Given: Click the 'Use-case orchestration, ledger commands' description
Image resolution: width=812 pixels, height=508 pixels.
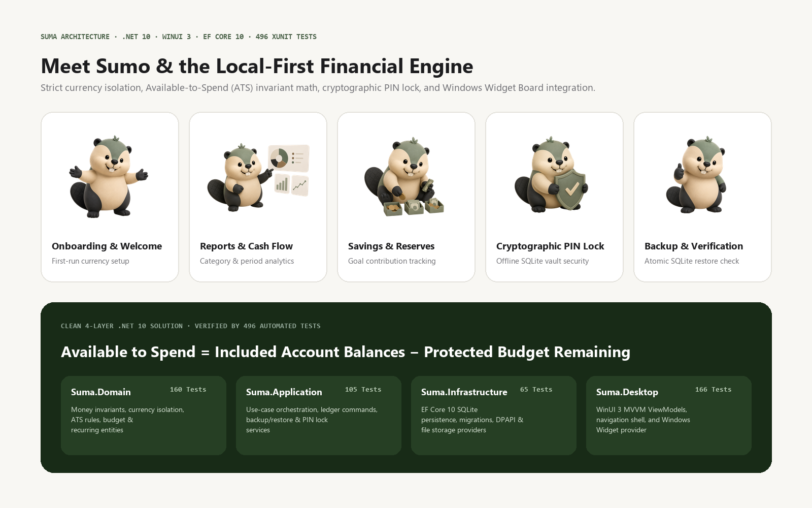Looking at the screenshot, I should [312, 420].
